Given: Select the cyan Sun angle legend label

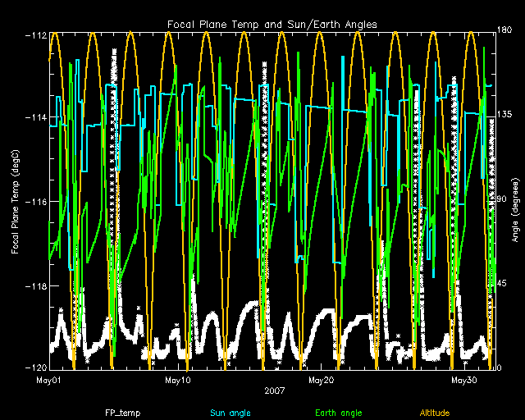Looking at the screenshot, I should click(x=230, y=413).
